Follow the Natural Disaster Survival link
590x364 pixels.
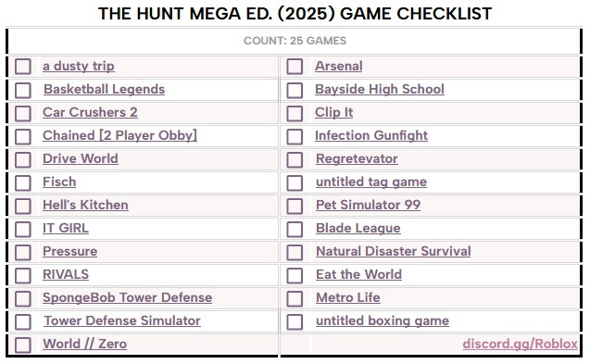(394, 251)
